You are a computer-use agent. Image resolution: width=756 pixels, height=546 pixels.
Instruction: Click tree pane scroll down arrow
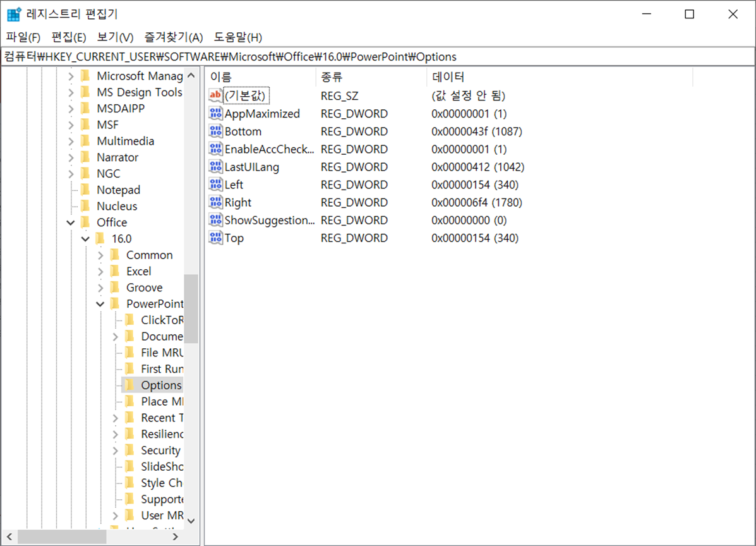click(x=191, y=521)
